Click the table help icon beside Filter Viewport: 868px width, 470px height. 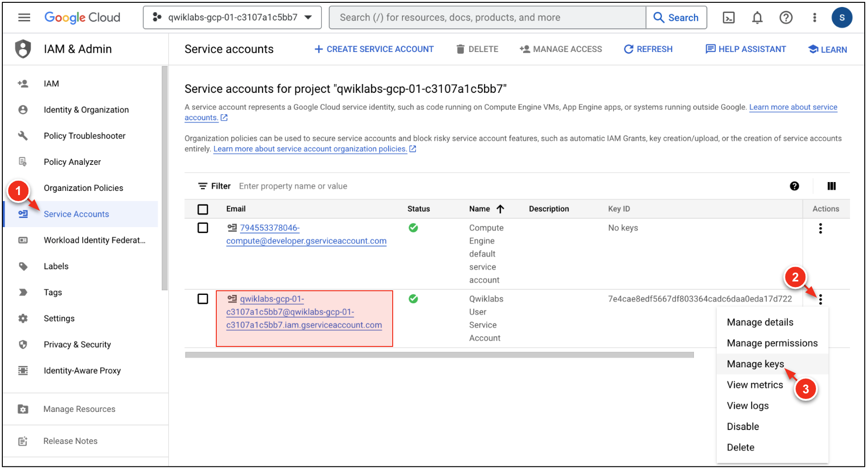(x=795, y=186)
